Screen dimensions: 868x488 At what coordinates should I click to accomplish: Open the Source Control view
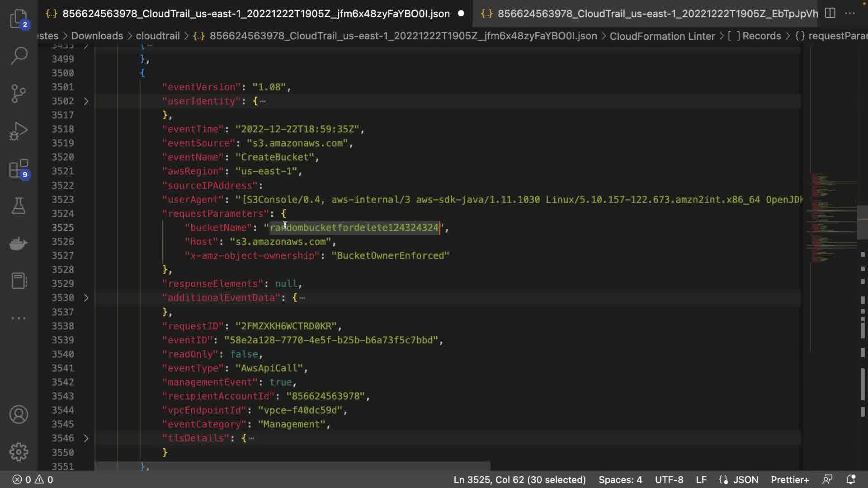[19, 94]
